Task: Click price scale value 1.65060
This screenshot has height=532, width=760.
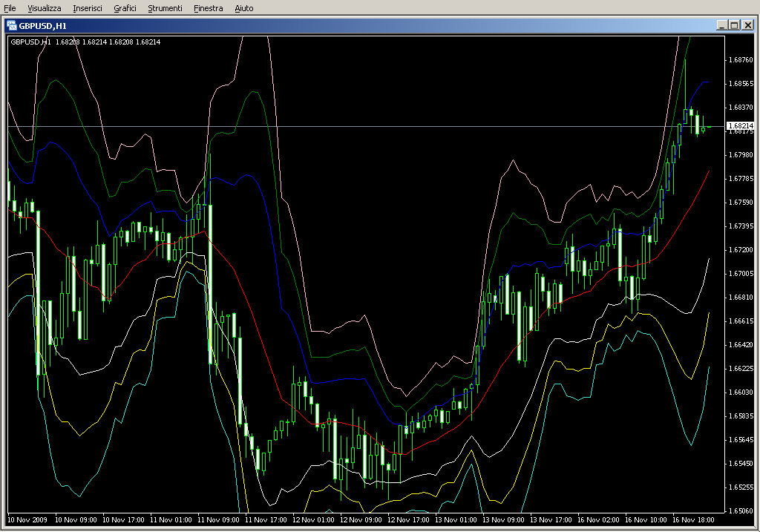Action: click(x=741, y=511)
